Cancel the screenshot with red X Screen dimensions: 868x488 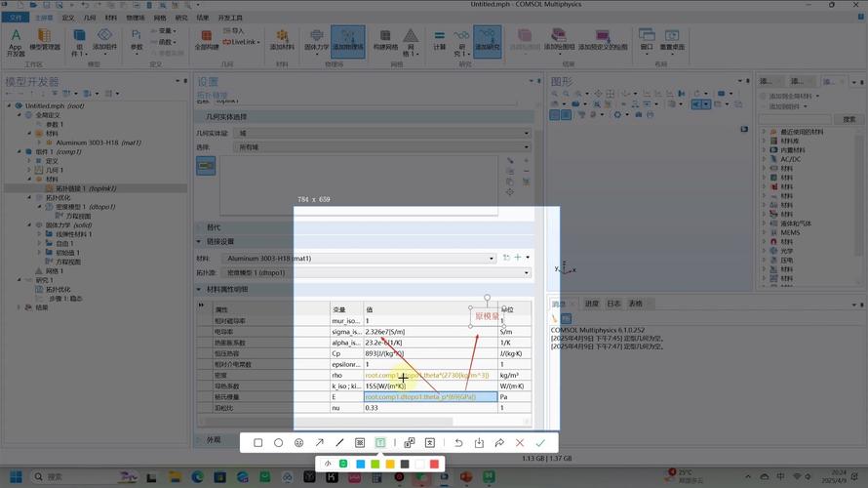point(520,443)
